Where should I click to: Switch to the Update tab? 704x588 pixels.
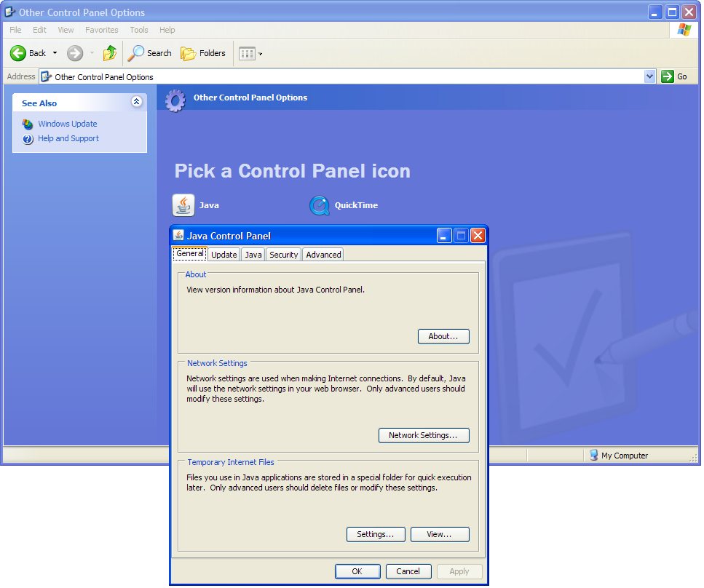pos(224,255)
